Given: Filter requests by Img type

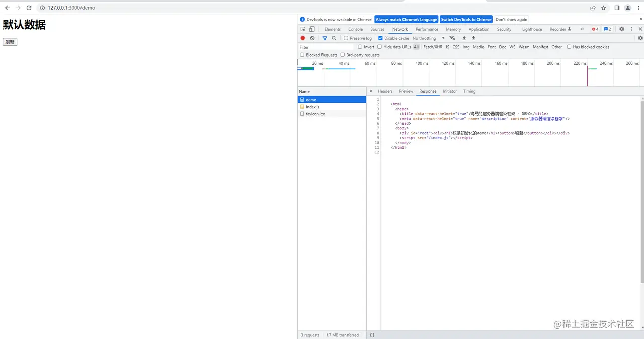Looking at the screenshot, I should pos(466,47).
